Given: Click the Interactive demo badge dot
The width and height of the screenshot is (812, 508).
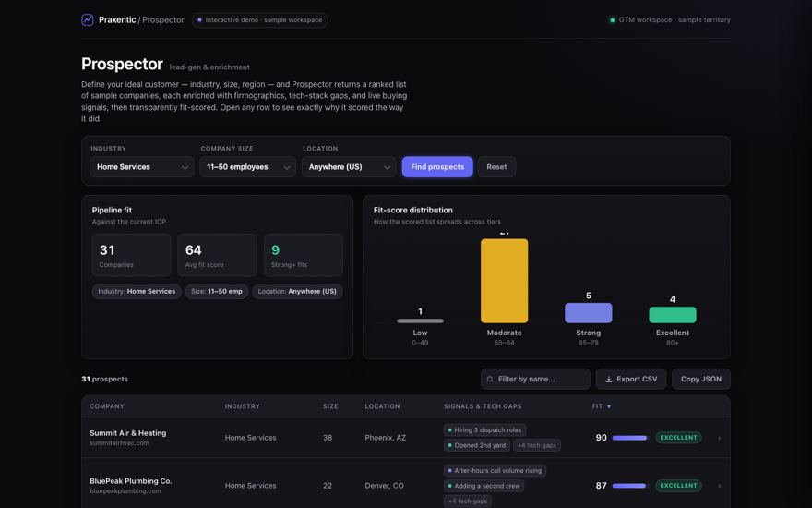Looking at the screenshot, I should point(199,20).
